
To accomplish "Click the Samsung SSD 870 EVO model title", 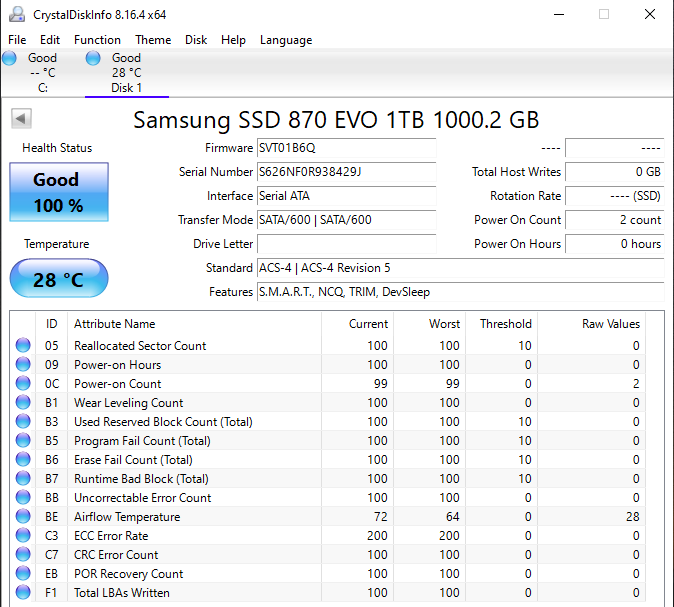I will pos(336,120).
